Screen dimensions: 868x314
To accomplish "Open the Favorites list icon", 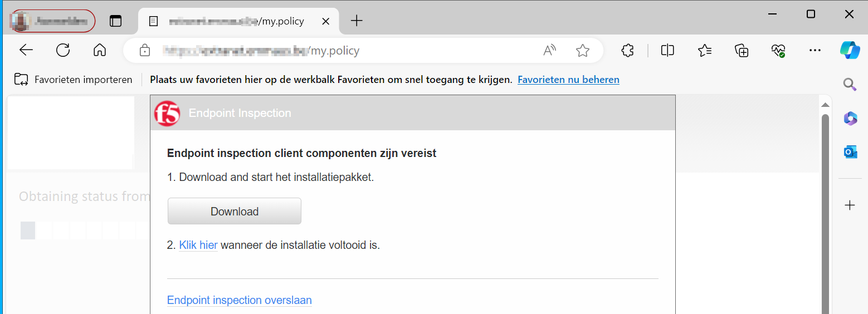I will pos(705,51).
